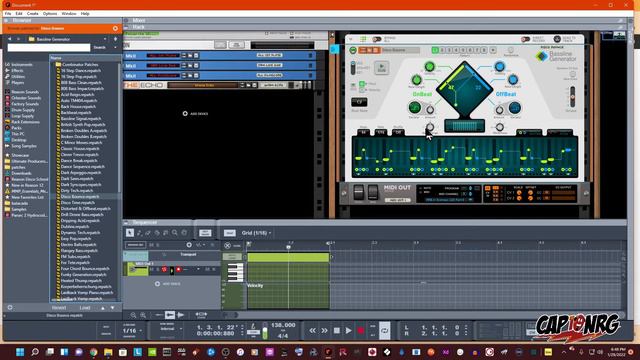Click the Play transport button
The image size is (640, 360).
click(349, 331)
